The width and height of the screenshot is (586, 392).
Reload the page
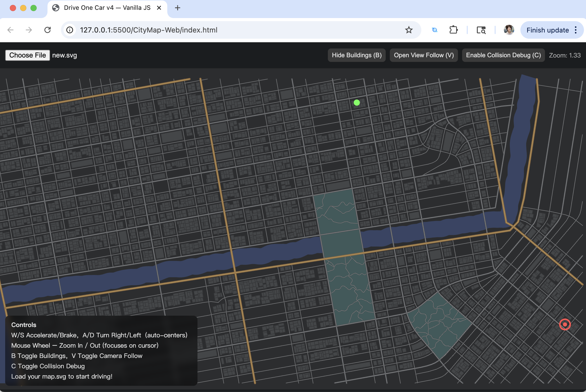coord(47,30)
